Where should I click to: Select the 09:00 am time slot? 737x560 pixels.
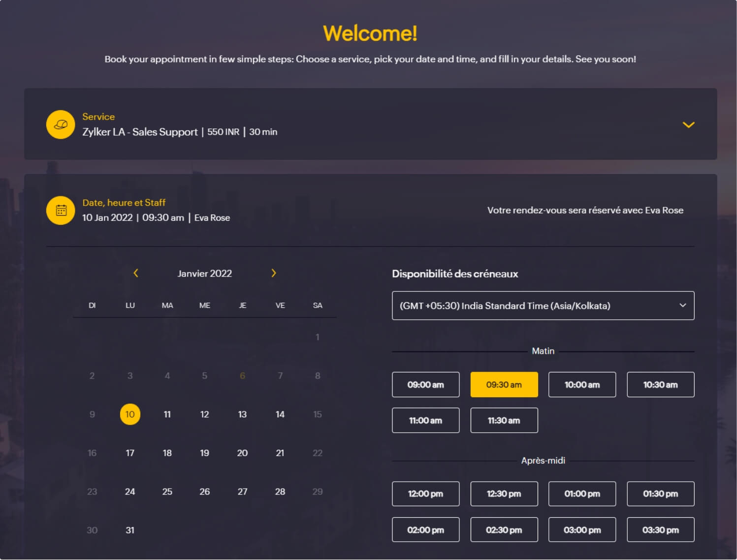425,385
